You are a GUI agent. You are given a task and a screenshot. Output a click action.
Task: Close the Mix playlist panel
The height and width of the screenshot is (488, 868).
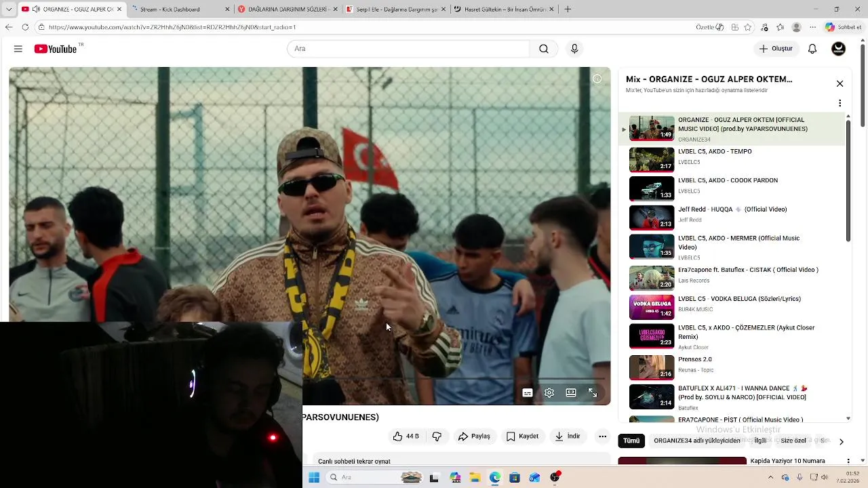point(840,83)
